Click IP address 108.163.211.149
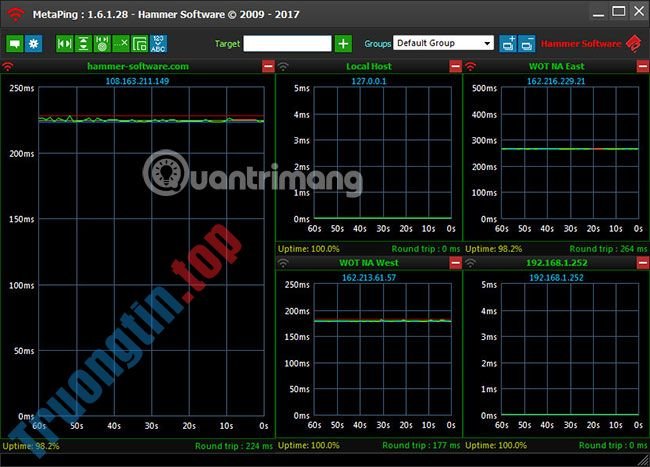Screen dimensions: 650x467 [137, 81]
